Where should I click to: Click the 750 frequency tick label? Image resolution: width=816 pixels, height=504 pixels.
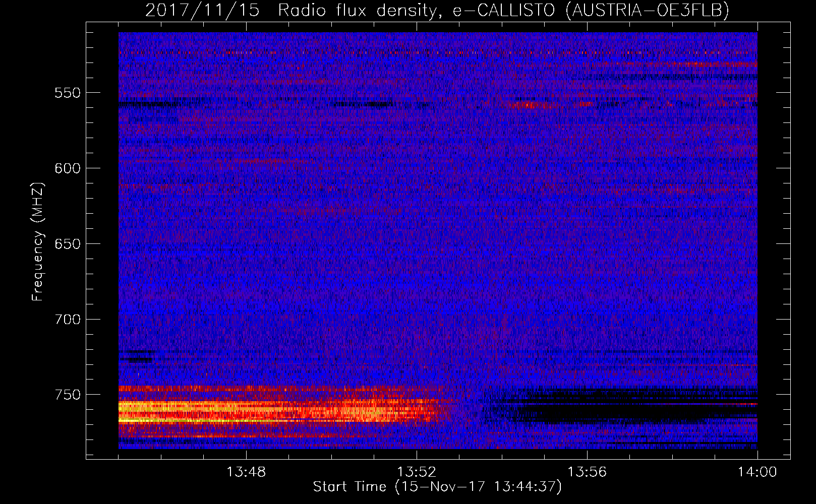[68, 395]
